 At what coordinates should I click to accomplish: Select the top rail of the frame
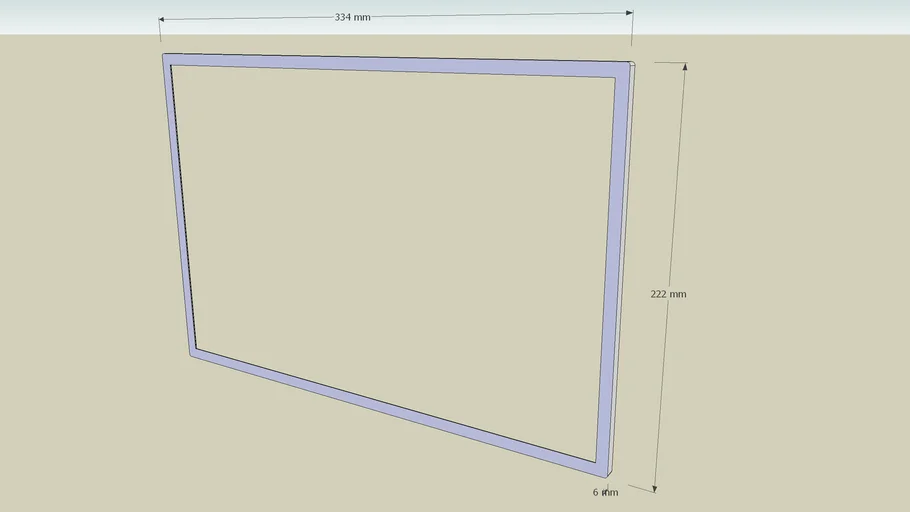(x=390, y=64)
